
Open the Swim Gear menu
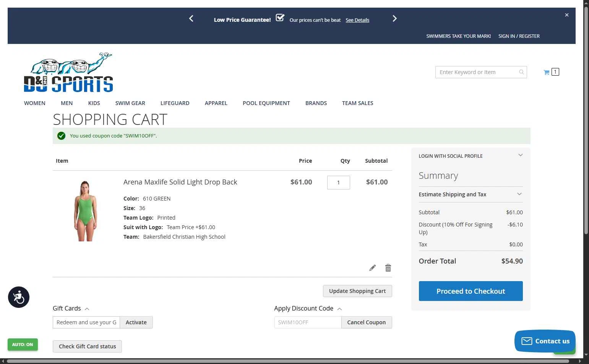130,103
